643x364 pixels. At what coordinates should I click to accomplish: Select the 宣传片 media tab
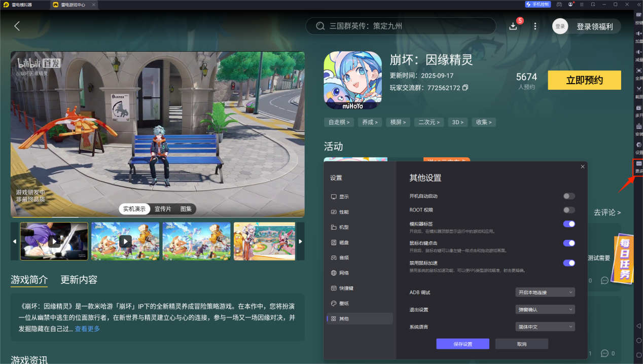[163, 209]
